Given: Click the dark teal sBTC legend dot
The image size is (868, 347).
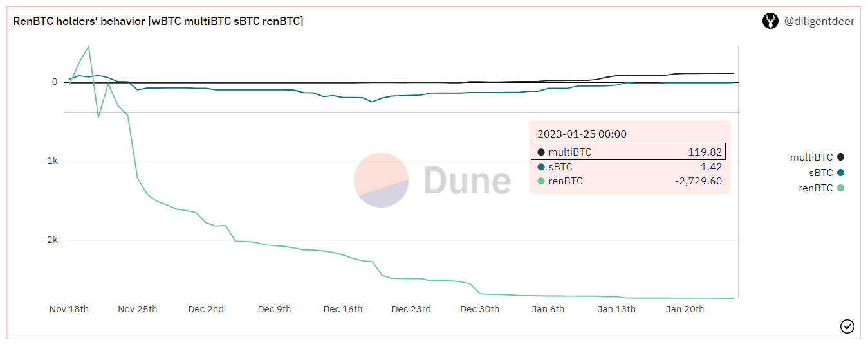Looking at the screenshot, I should click(x=841, y=173).
